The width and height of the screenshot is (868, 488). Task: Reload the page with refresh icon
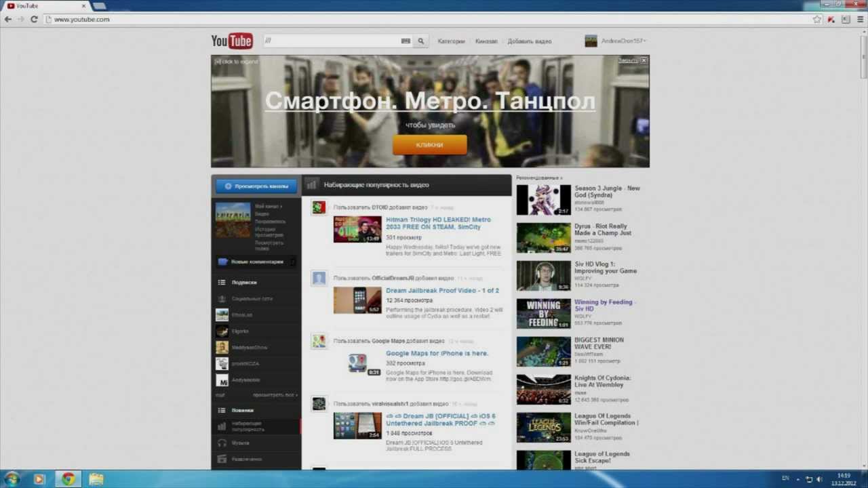[34, 20]
